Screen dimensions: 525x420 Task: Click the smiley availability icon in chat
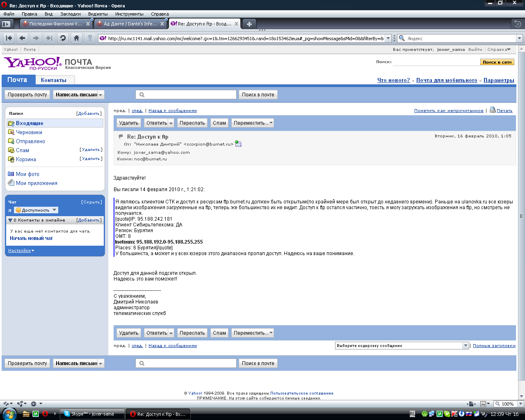tap(18, 210)
